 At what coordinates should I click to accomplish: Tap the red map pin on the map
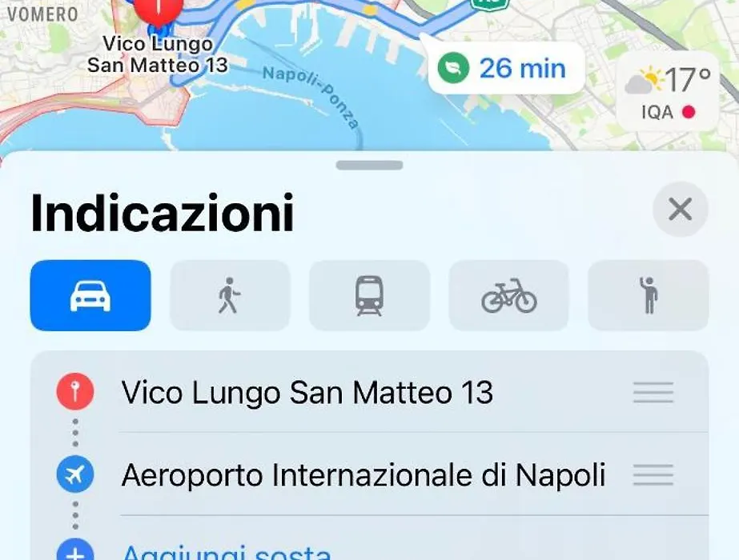(x=159, y=11)
